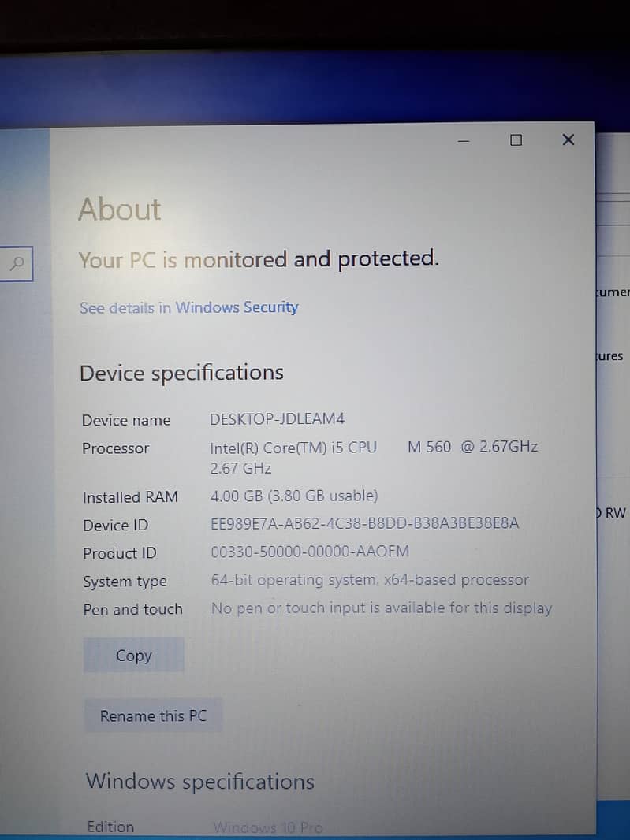Click Rename this PC button
The width and height of the screenshot is (630, 840).
(x=153, y=715)
